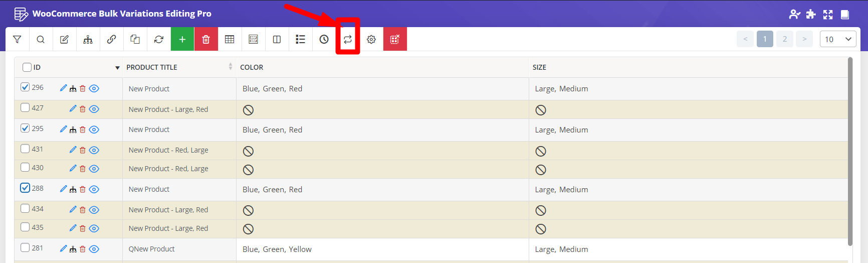Image resolution: width=868 pixels, height=263 pixels.
Task: Click the trash icon for product 288
Action: pyautogui.click(x=83, y=189)
